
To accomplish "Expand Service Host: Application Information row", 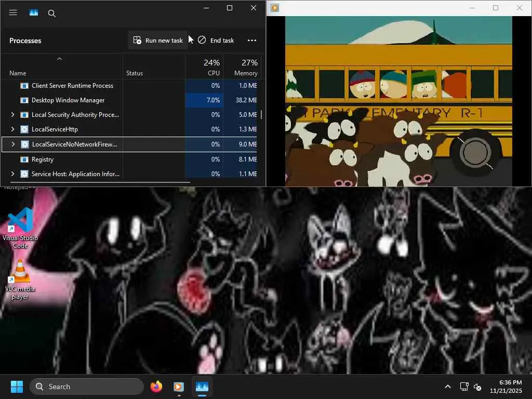I will point(12,174).
